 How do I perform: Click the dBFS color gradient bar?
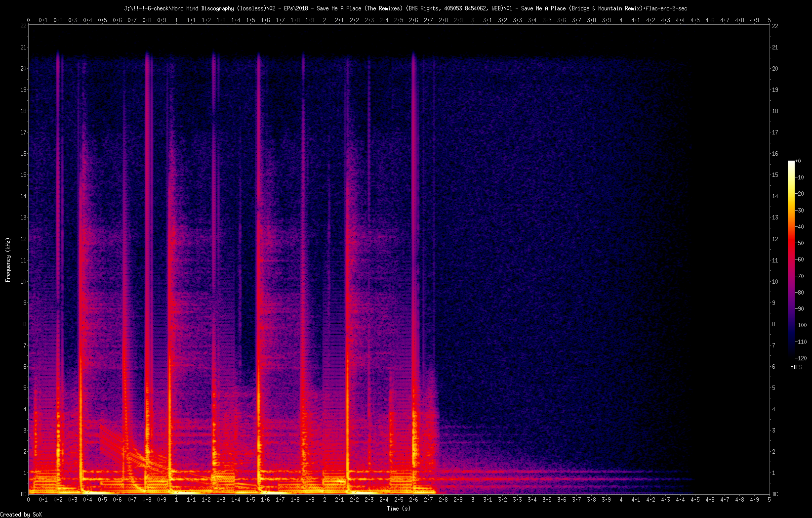(791, 259)
